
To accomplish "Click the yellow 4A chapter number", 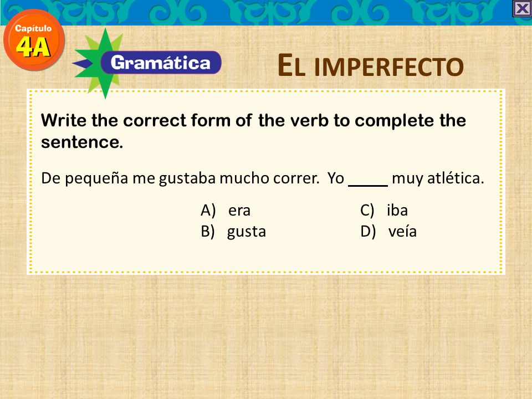I will 33,47.
